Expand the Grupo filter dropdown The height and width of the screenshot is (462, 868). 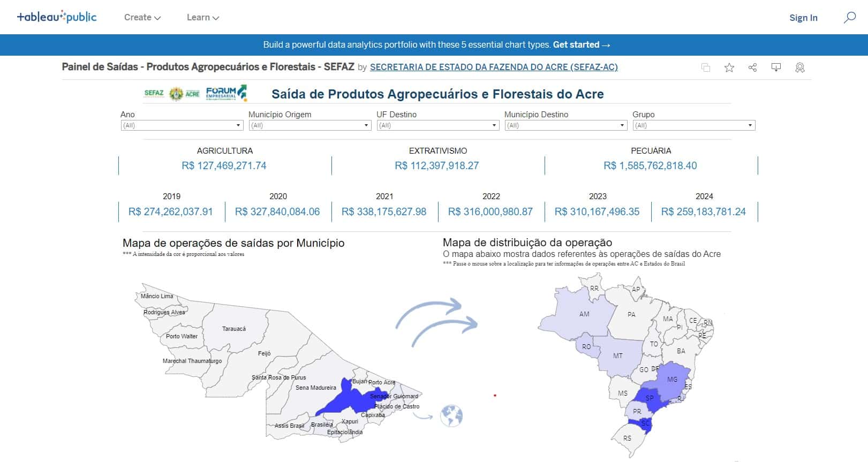point(694,125)
